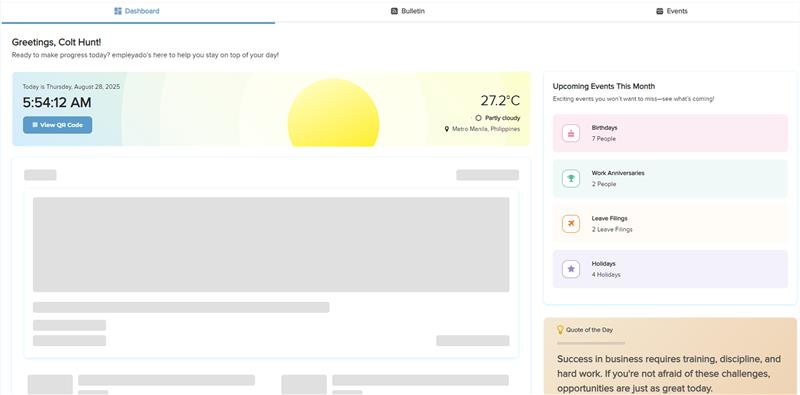Open the View QR Code button
The image size is (800, 395).
click(x=57, y=125)
